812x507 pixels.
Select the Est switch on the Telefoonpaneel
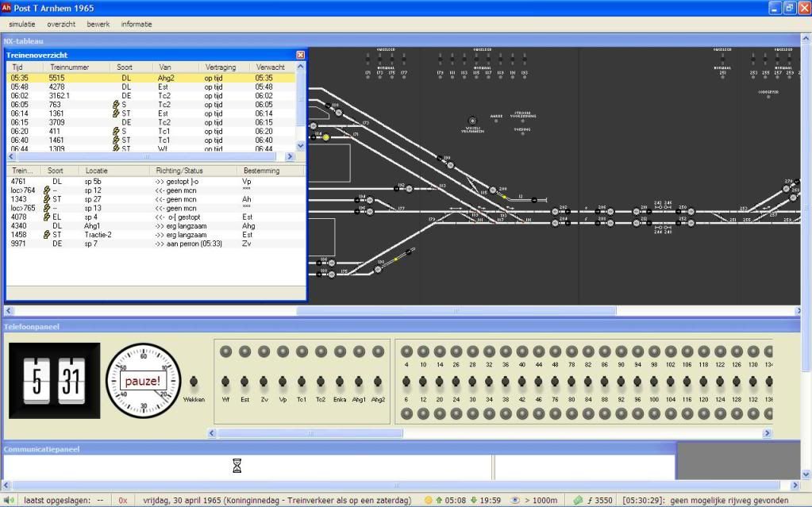point(244,382)
